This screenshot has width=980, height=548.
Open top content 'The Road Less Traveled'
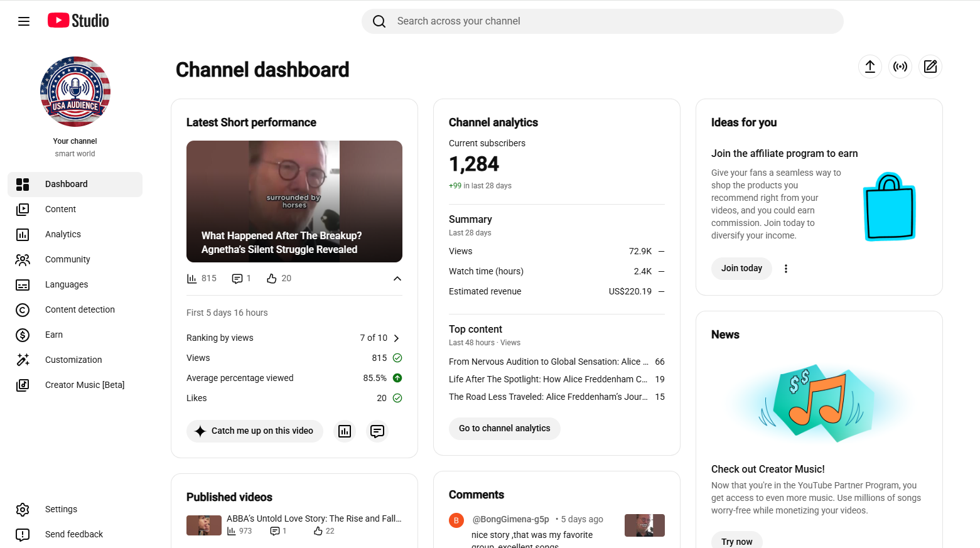548,397
